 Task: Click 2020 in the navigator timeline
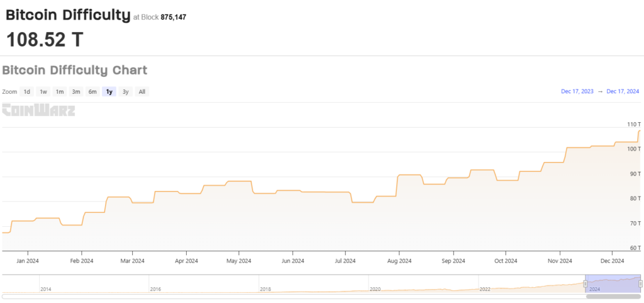[375, 289]
